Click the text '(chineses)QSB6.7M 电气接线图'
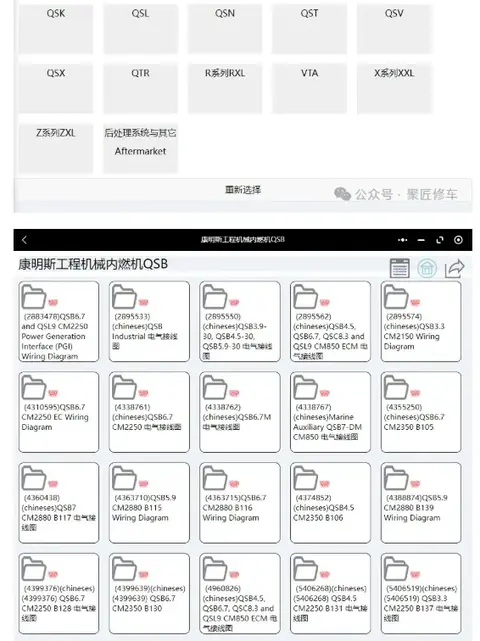Viewport: 480px width, 641px height. (x=237, y=422)
